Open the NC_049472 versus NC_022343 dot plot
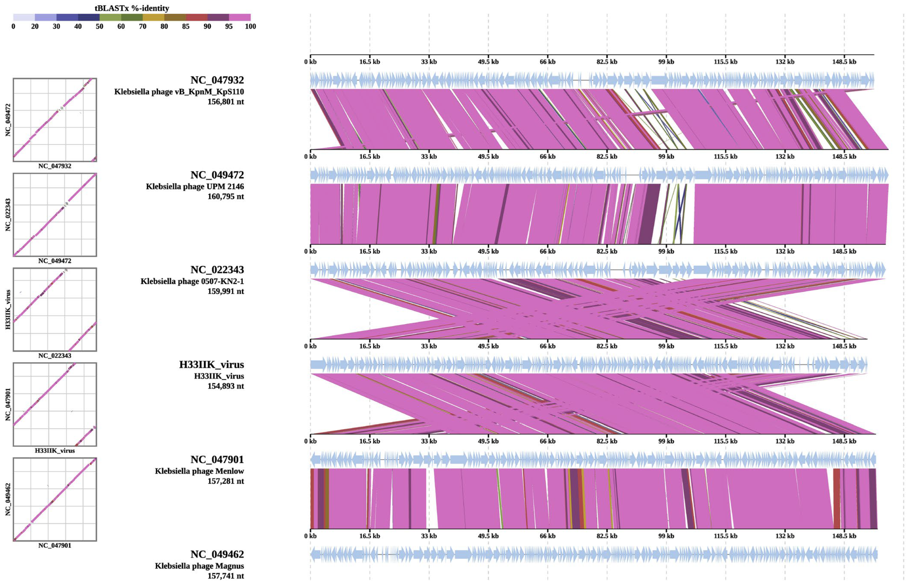The image size is (911, 588). (55, 215)
